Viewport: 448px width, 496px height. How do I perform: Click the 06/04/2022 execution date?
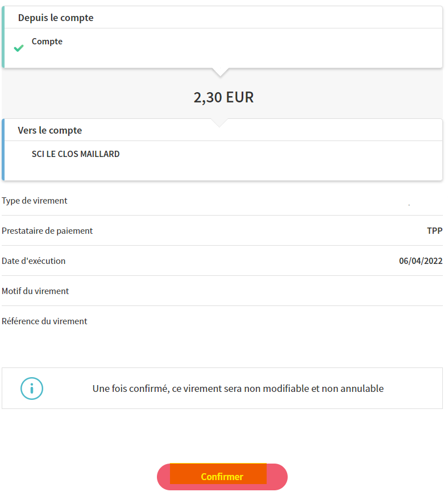click(421, 261)
